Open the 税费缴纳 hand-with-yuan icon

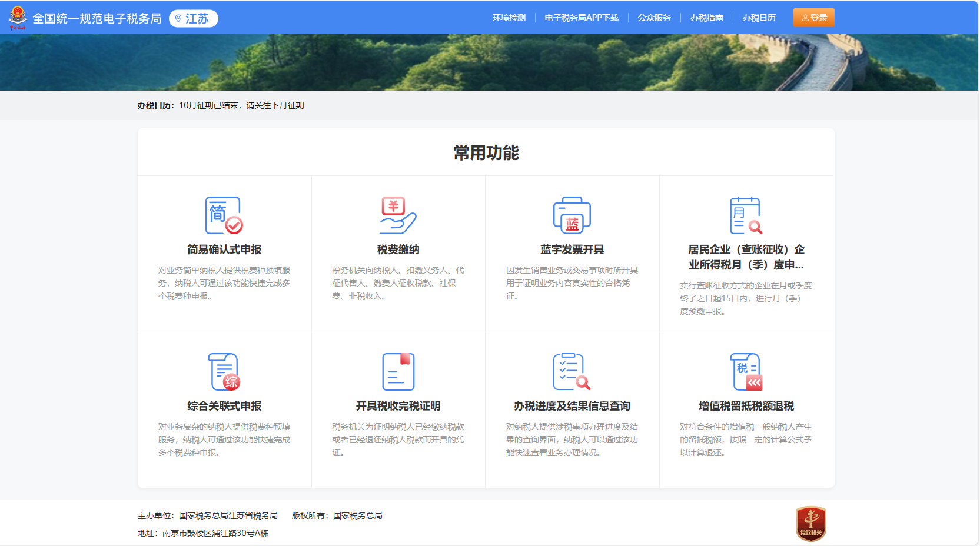398,215
